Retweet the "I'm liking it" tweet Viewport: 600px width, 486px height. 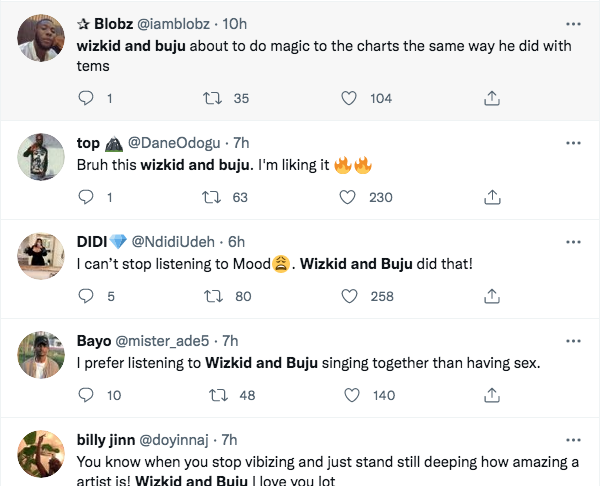pos(212,197)
